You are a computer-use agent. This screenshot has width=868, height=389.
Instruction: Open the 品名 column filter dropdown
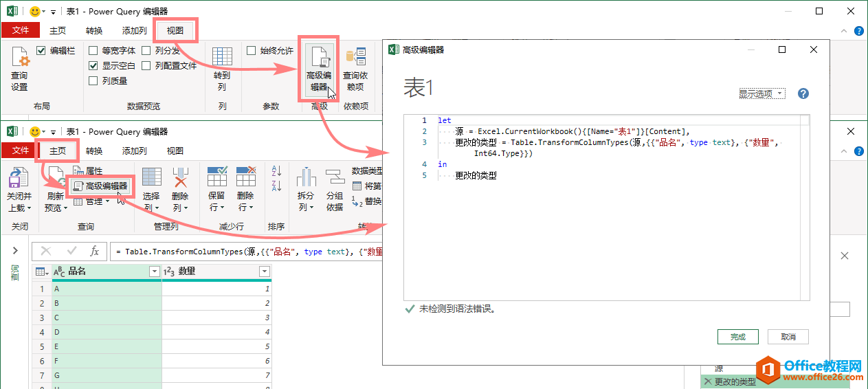155,271
